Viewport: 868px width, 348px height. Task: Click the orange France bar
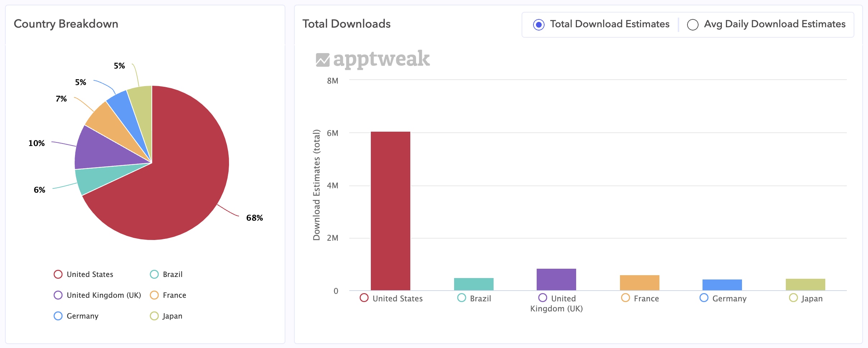[639, 283]
